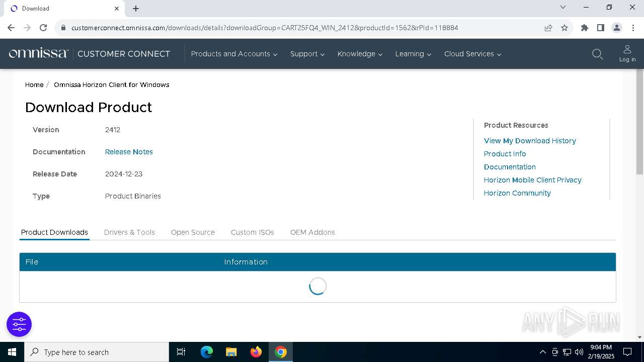Click the Log in user icon
The width and height of the screenshot is (644, 362).
click(627, 53)
